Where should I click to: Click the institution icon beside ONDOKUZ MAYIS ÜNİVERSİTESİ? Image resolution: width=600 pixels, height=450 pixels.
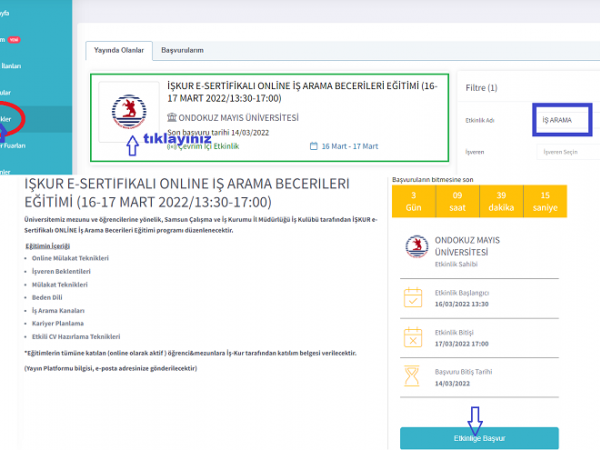[x=172, y=117]
